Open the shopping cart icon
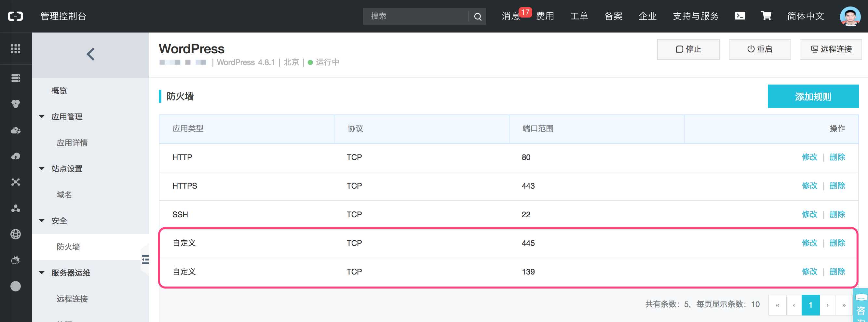Image resolution: width=868 pixels, height=322 pixels. (x=766, y=16)
